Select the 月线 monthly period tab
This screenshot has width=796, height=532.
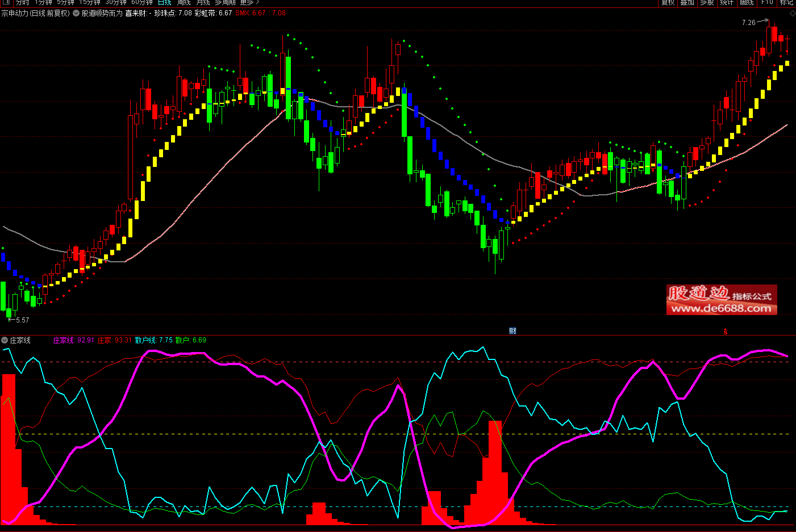[x=203, y=2]
